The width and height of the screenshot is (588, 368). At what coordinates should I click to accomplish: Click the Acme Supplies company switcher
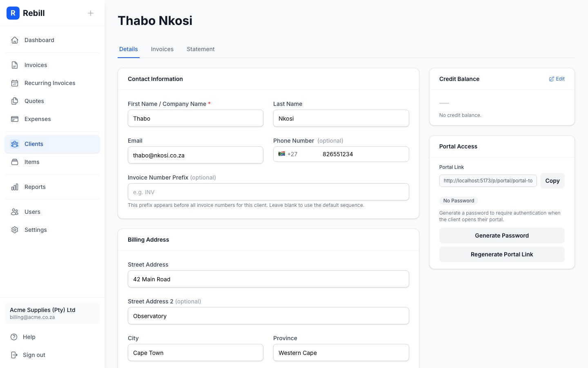pyautogui.click(x=52, y=313)
